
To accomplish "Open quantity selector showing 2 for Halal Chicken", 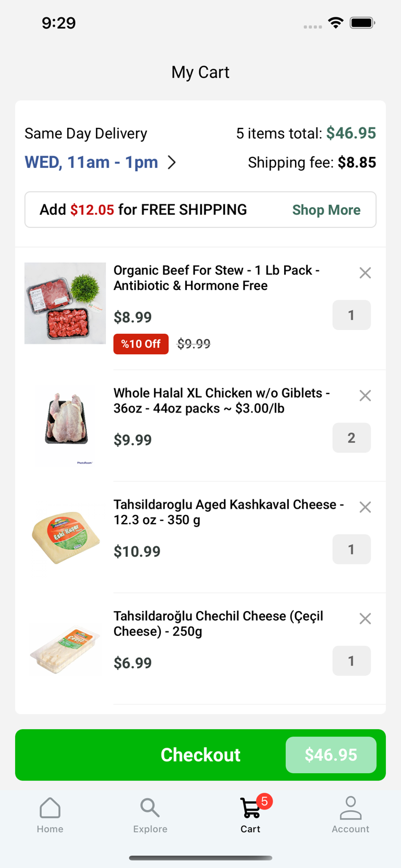I will tap(351, 438).
